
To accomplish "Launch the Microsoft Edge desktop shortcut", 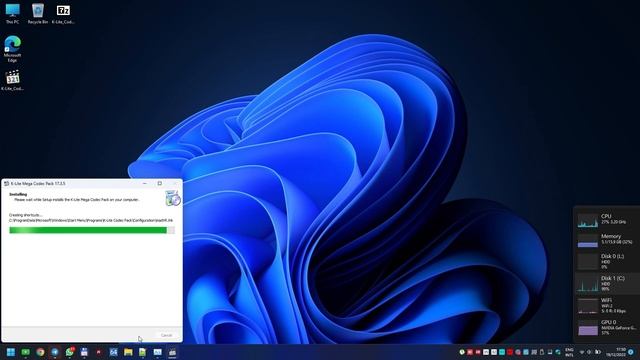I will (12, 49).
